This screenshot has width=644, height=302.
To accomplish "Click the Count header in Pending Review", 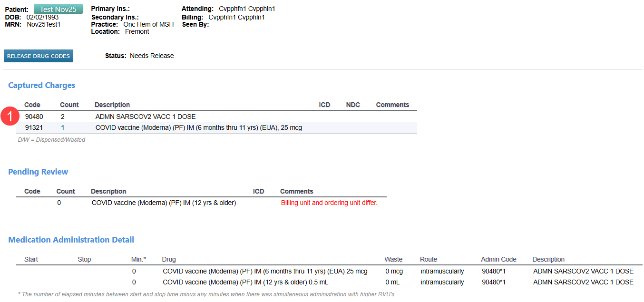I will [66, 192].
